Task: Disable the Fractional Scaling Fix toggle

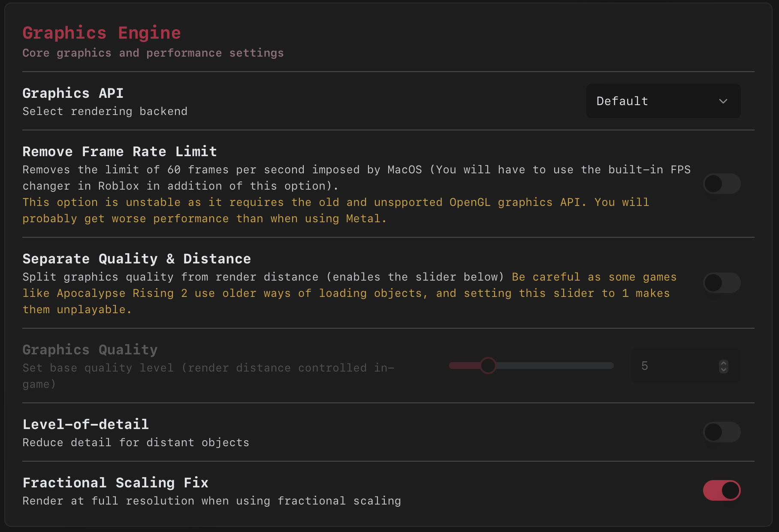Action: point(722,491)
